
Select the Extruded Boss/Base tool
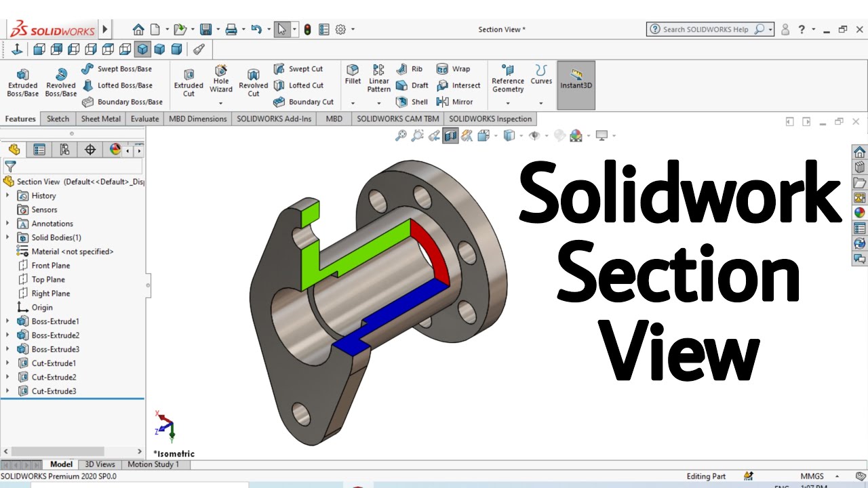pos(22,83)
